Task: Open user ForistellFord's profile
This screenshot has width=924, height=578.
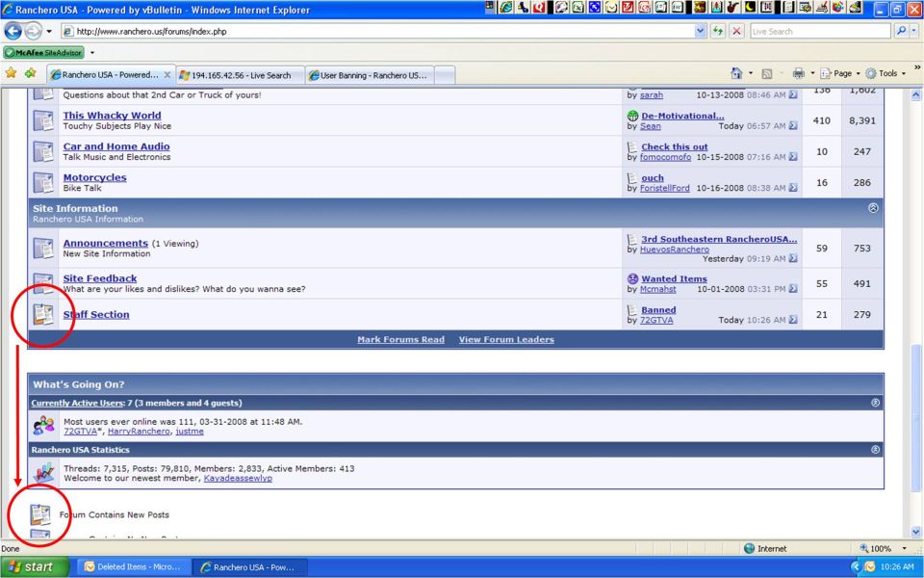Action: [x=665, y=188]
